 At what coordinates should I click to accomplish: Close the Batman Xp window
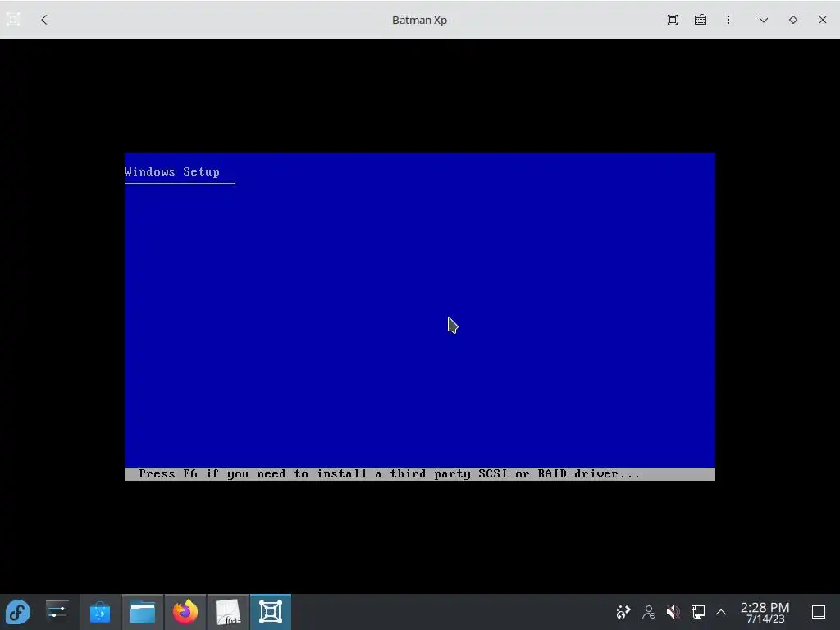[822, 20]
